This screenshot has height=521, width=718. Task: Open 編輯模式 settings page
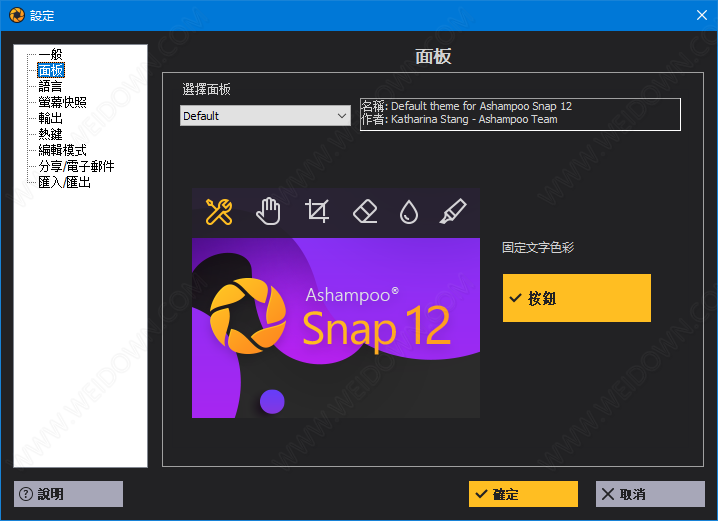(x=62, y=150)
